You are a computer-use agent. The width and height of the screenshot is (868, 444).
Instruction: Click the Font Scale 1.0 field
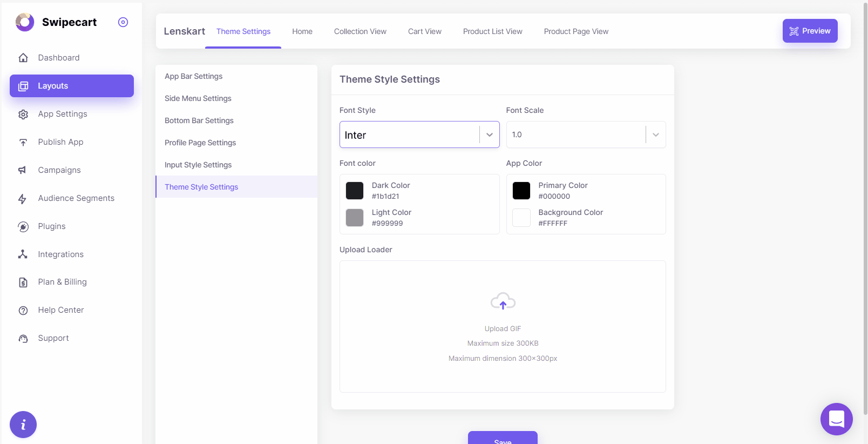click(x=586, y=134)
